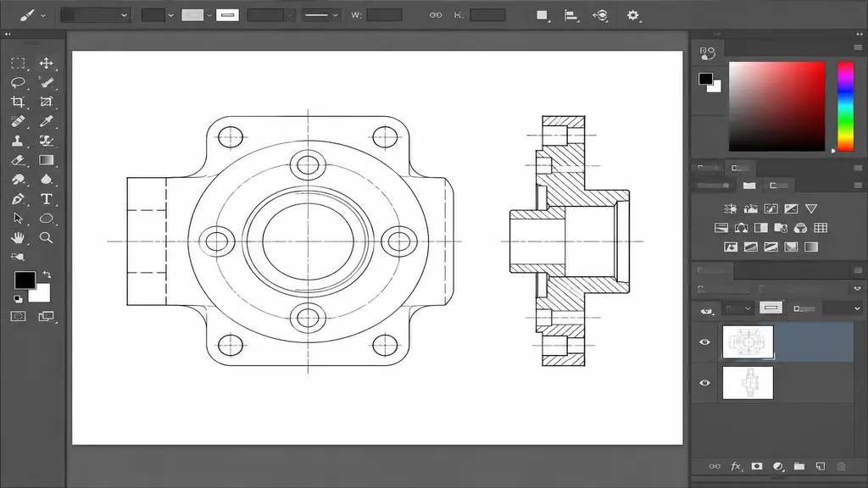Select the Move tool

pyautogui.click(x=46, y=63)
